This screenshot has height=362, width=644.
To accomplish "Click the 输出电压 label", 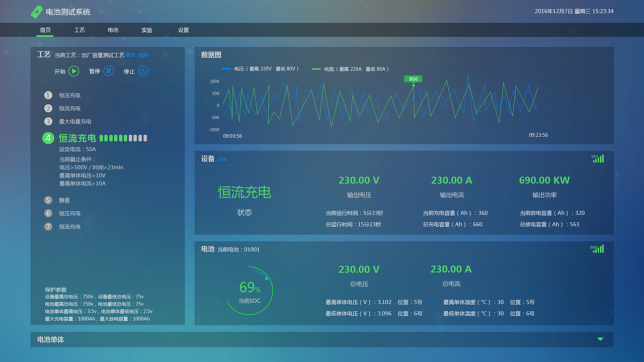I will click(359, 195).
